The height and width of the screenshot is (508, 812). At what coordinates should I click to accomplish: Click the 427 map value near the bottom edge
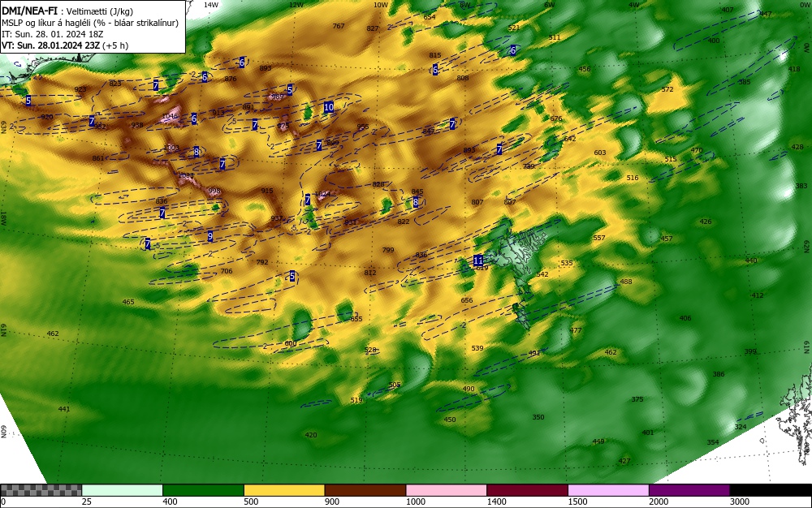coord(624,461)
